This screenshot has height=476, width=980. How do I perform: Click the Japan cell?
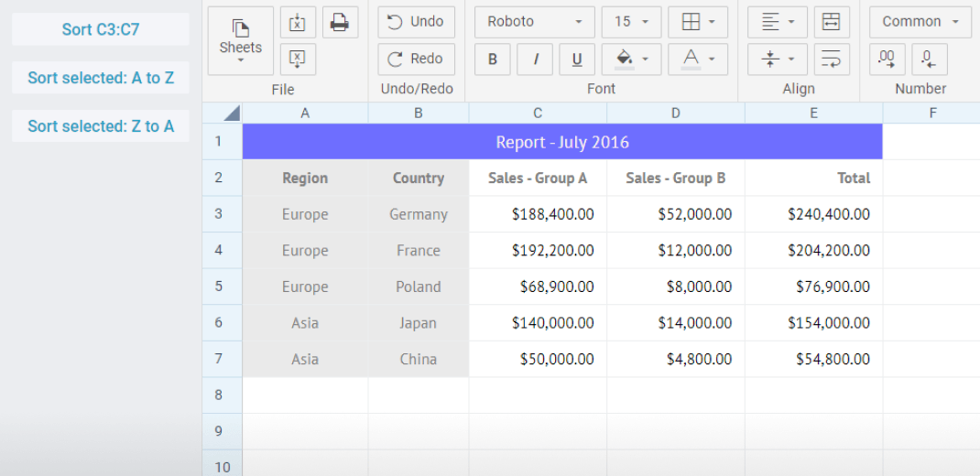tap(419, 323)
